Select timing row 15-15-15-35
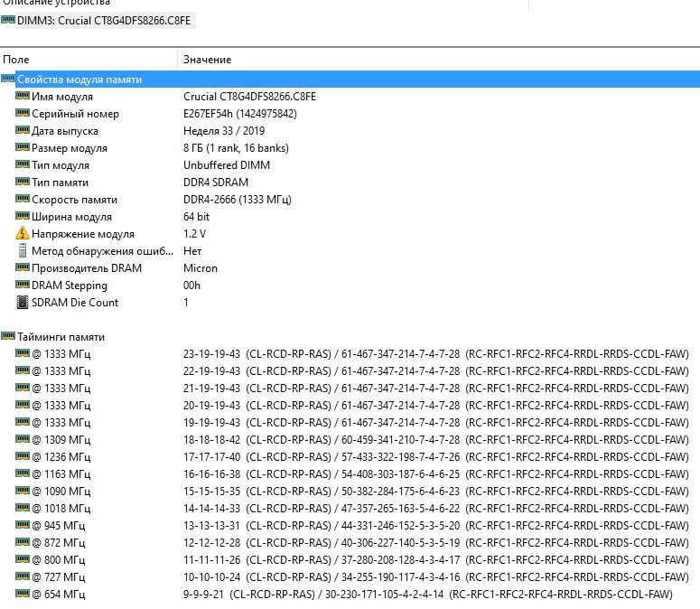This screenshot has height=609, width=700. point(435,492)
